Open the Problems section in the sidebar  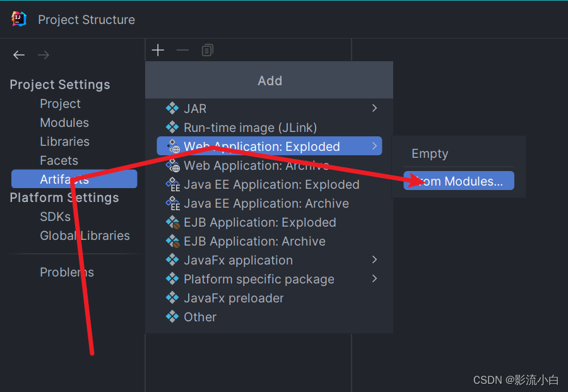tap(67, 271)
